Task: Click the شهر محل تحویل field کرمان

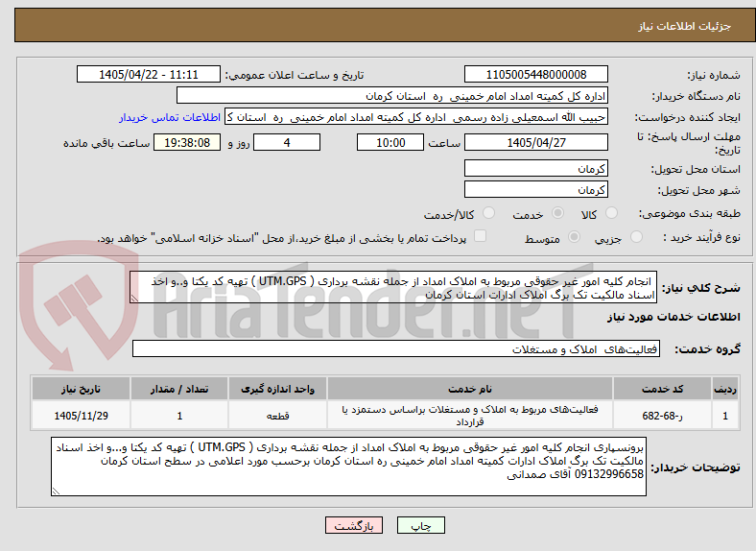Action: pyautogui.click(x=536, y=190)
